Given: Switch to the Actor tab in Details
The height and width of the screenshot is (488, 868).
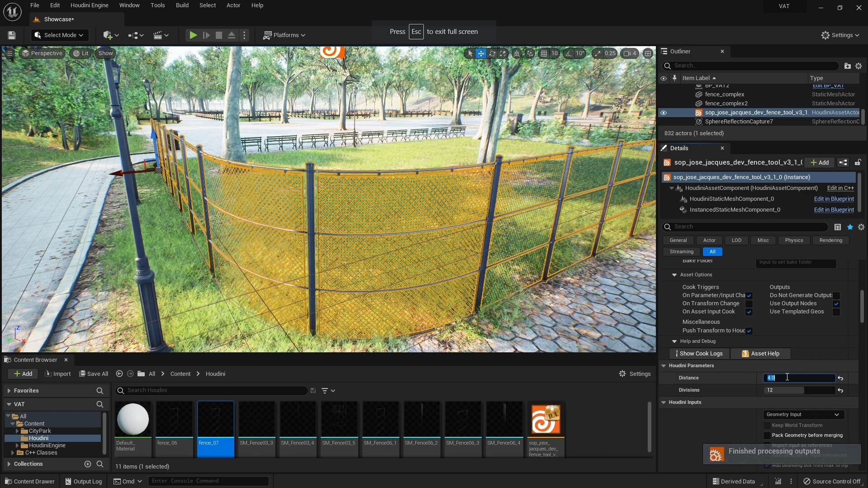Looking at the screenshot, I should click(709, 240).
